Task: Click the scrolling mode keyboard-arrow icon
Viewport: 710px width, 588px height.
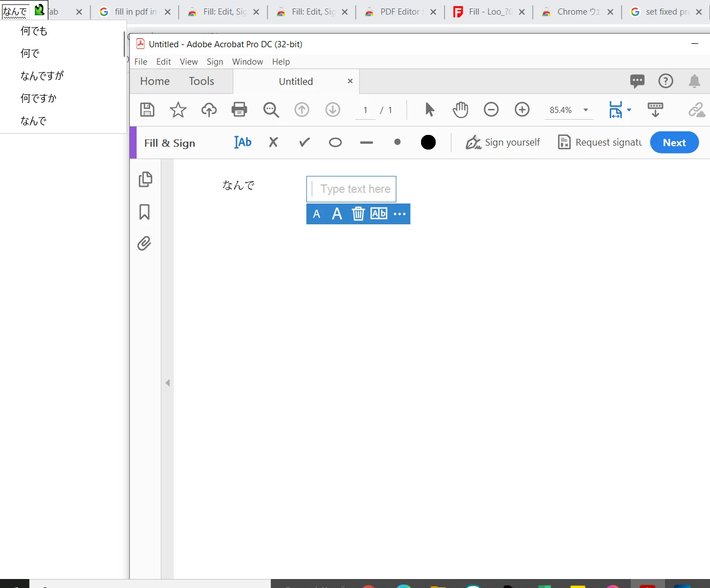Action: pyautogui.click(x=655, y=110)
